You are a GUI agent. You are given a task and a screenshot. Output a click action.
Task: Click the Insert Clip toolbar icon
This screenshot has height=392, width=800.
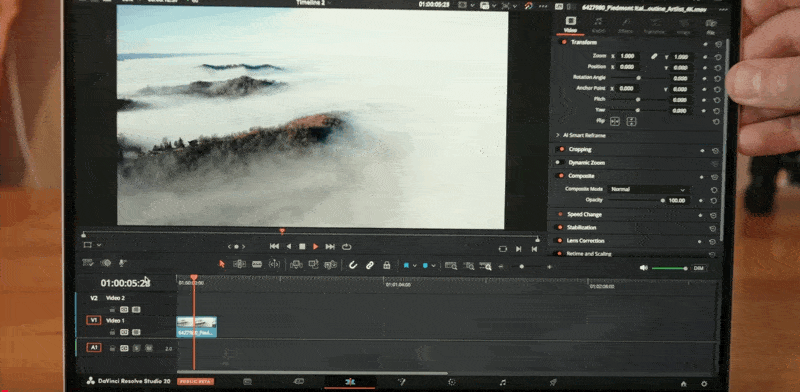coord(296,264)
